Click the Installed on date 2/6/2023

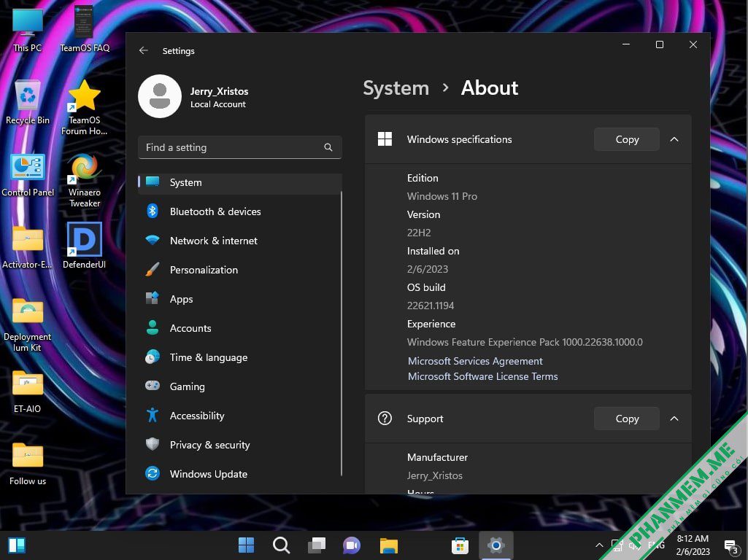click(x=428, y=269)
